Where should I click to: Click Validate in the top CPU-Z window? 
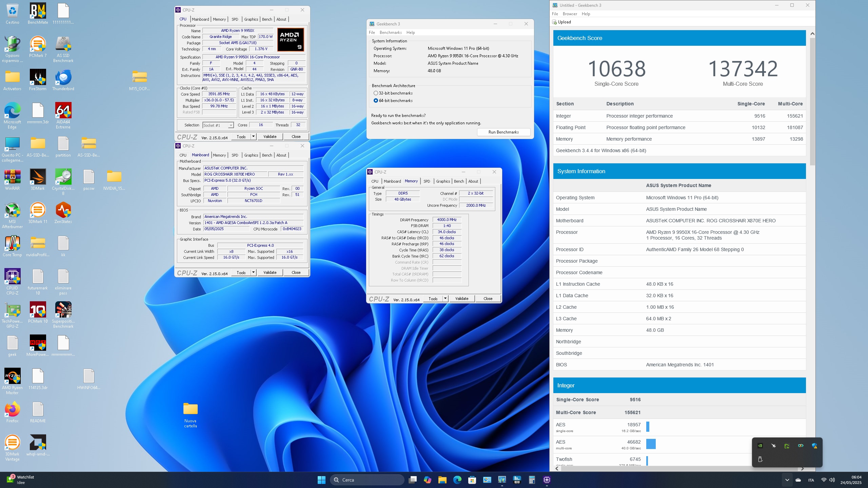tap(270, 137)
